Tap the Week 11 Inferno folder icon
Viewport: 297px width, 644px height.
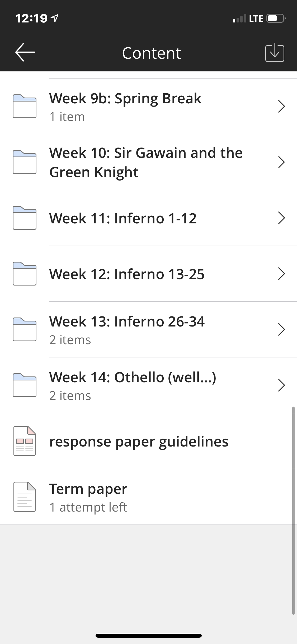coord(25,218)
